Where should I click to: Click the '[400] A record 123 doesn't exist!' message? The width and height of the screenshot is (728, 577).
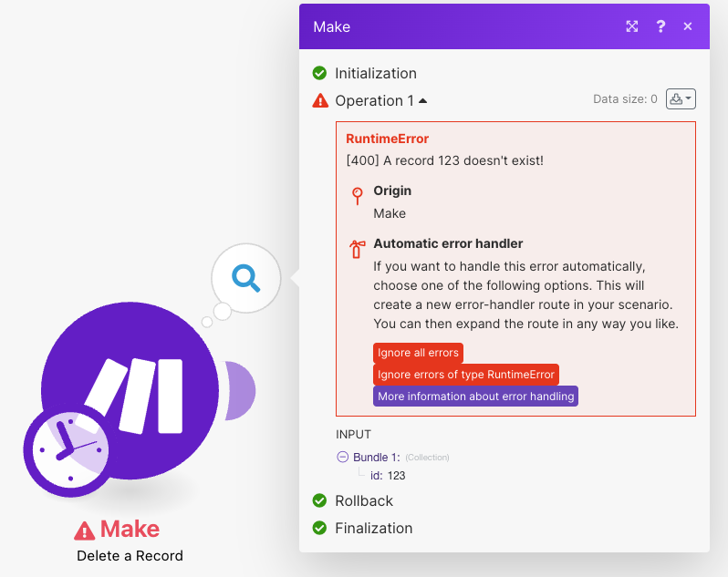tap(445, 160)
